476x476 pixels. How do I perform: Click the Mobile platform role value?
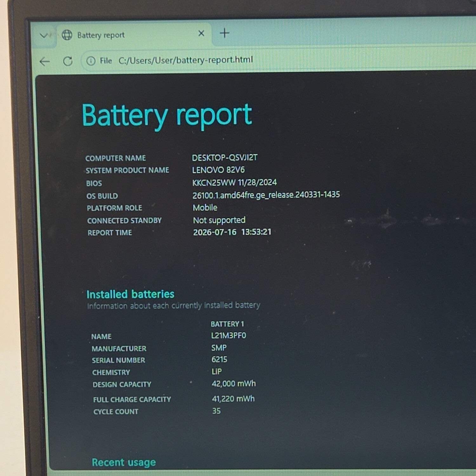(x=205, y=208)
